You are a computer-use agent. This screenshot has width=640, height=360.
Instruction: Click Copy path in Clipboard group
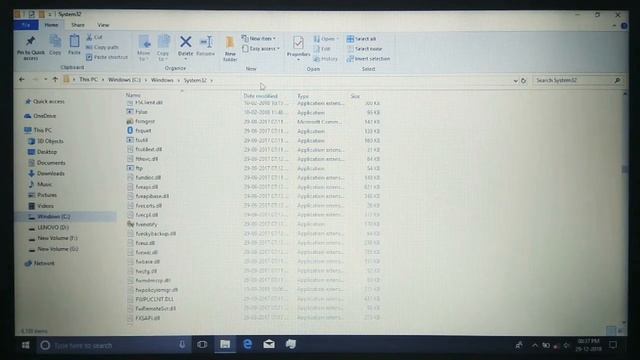(102, 47)
